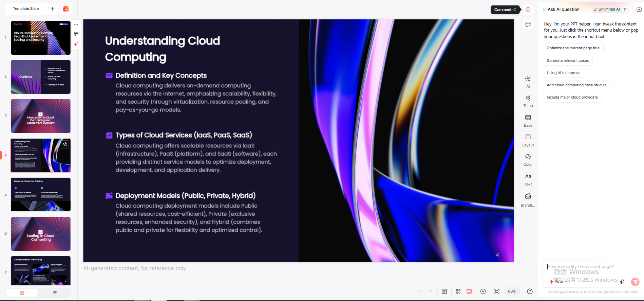Viewport: 644px width, 301px height.
Task: Click 'Optimize the current page title' suggestion
Action: point(573,48)
